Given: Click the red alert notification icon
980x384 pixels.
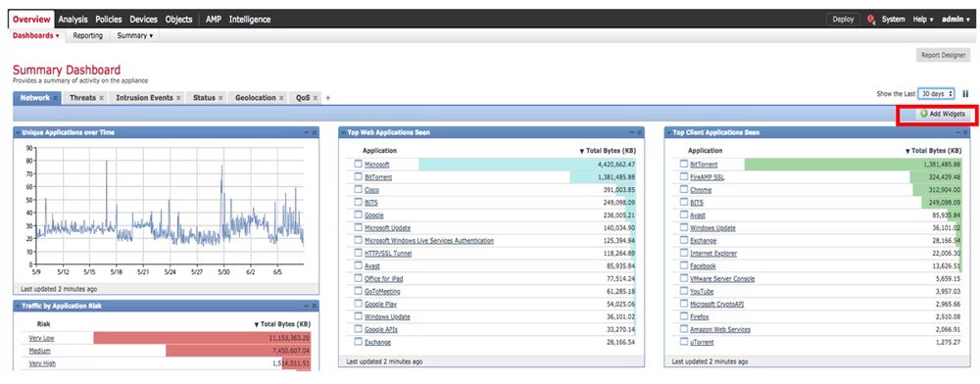Looking at the screenshot, I should (x=870, y=20).
